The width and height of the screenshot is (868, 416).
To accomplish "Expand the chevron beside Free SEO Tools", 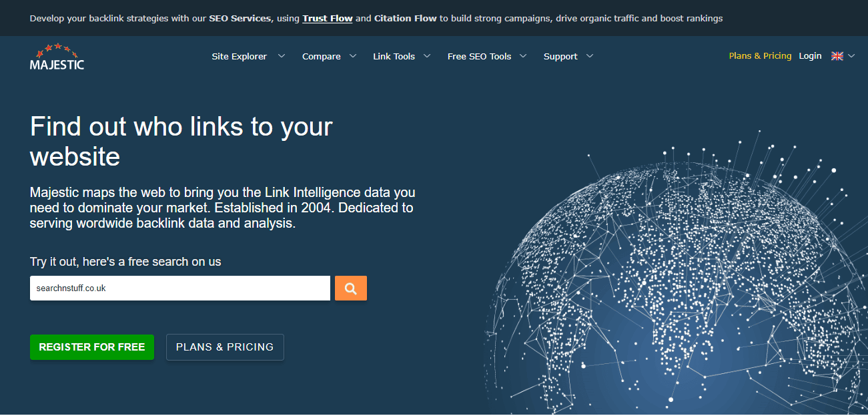I will point(523,56).
